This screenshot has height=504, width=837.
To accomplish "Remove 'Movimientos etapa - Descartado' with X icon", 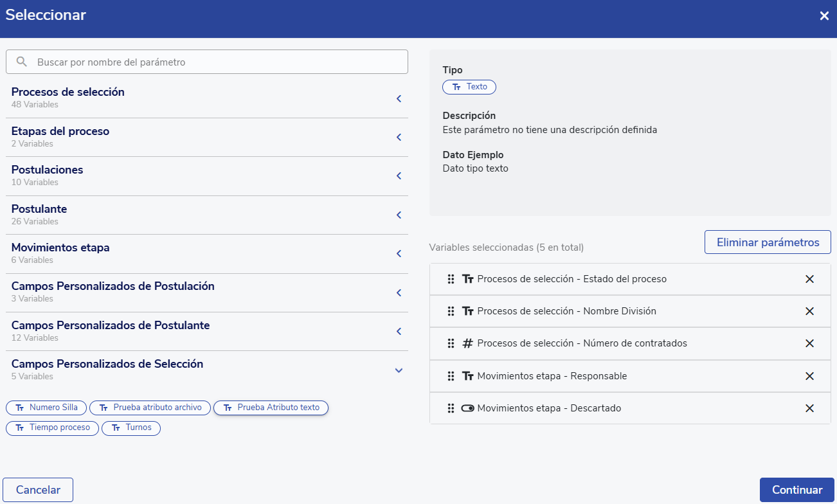I will [809, 408].
